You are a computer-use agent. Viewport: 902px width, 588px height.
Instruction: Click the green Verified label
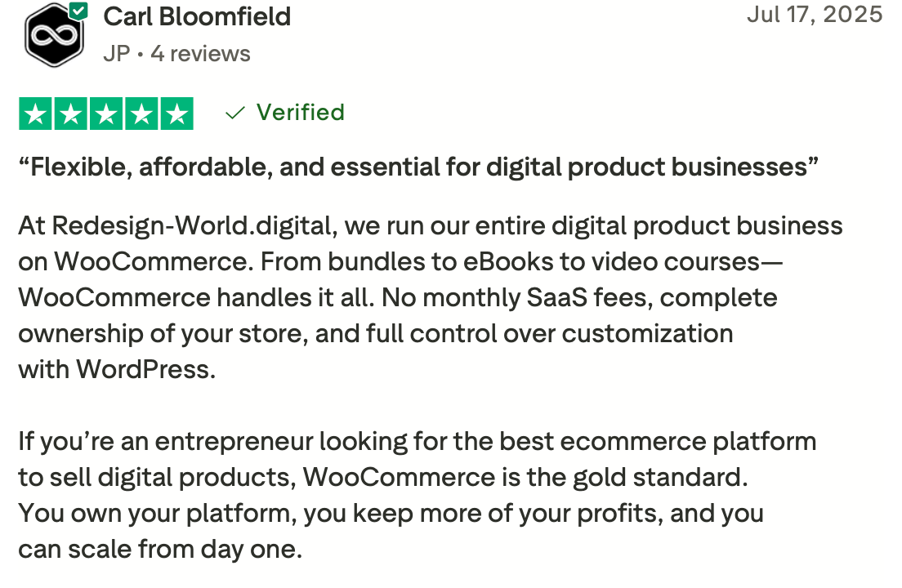coord(300,112)
